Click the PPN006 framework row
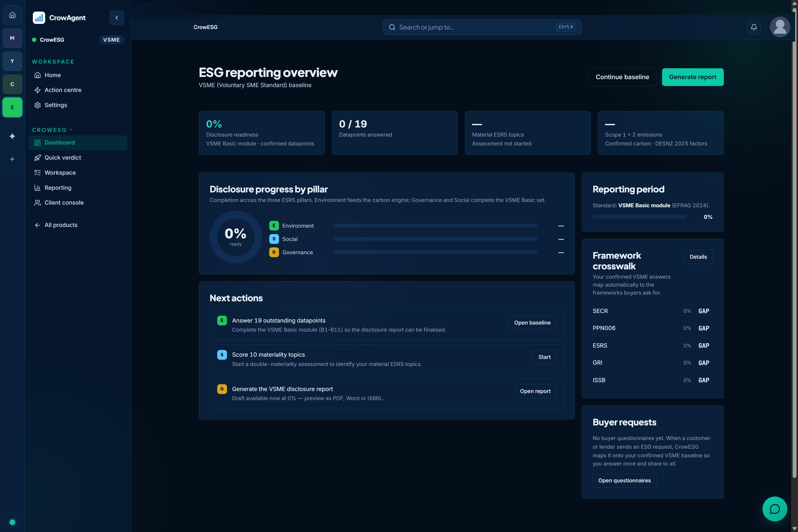Image resolution: width=798 pixels, height=532 pixels. point(652,328)
